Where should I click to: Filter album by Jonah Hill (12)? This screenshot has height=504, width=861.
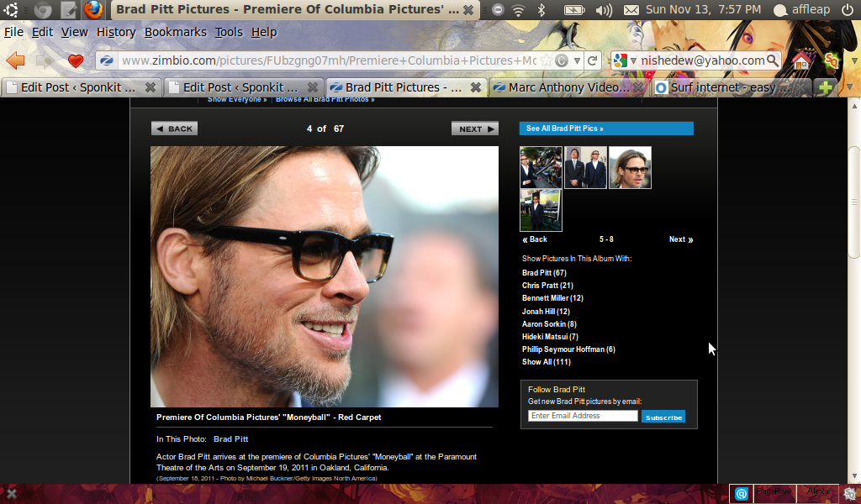pos(546,311)
